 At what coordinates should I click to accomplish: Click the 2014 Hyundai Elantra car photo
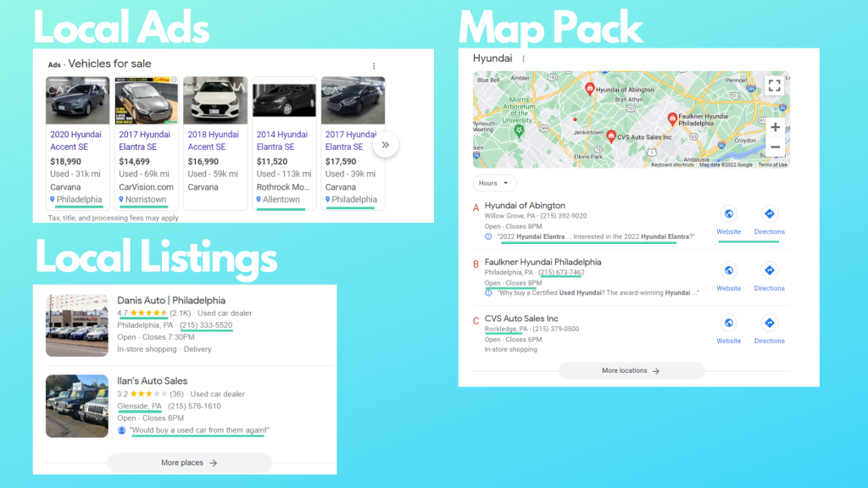coord(284,100)
